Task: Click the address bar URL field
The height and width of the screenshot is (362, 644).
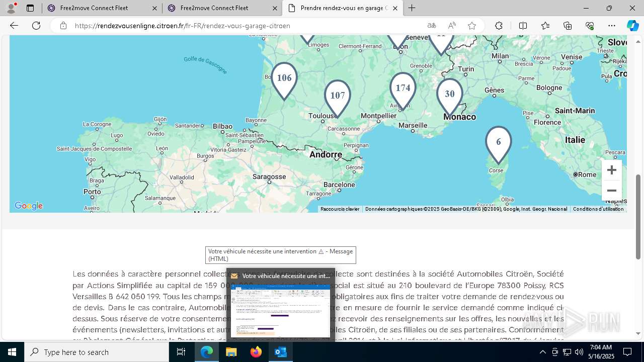Action: click(x=247, y=26)
